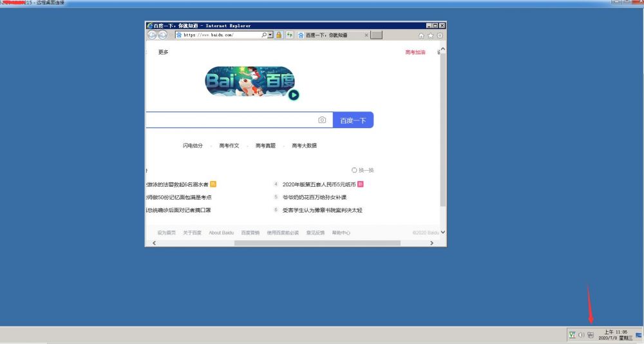
Task: Open the Favorites star icon
Action: coord(431,35)
